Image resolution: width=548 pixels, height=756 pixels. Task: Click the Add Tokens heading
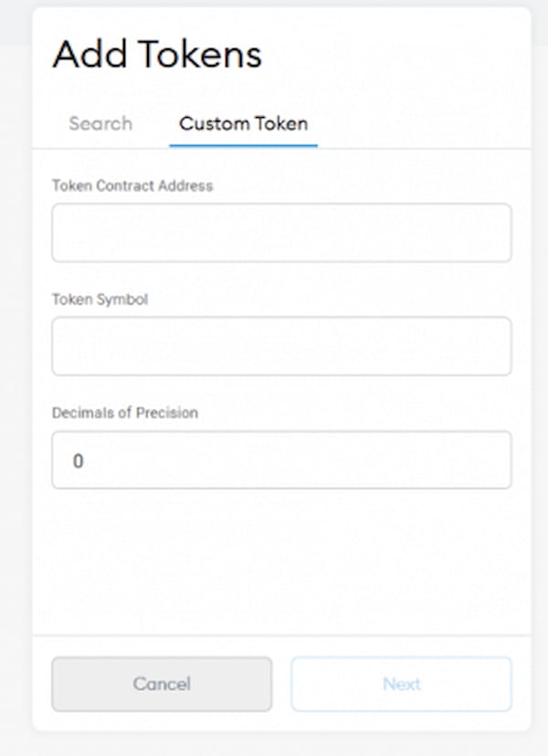[x=158, y=55]
